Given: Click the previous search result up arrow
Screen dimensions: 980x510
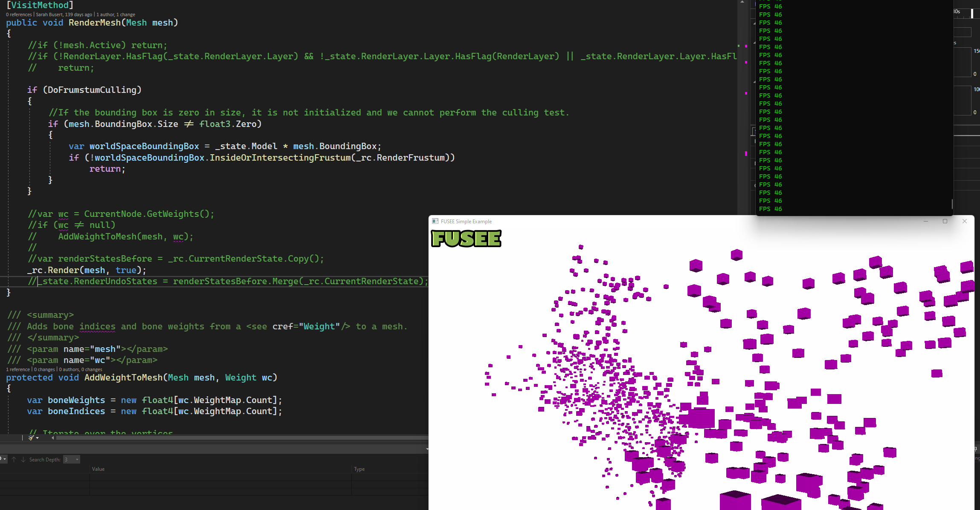Looking at the screenshot, I should tap(14, 459).
